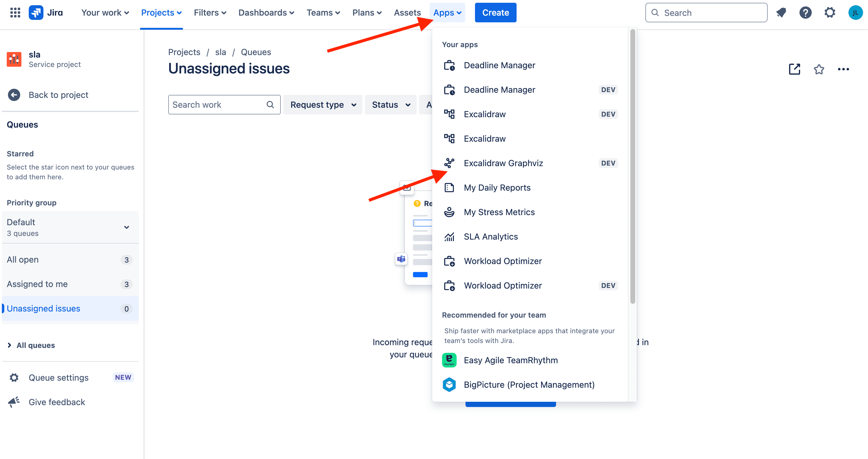Click the Easy Agile TeamRhythm logo icon
The image size is (868, 459).
pyautogui.click(x=449, y=360)
